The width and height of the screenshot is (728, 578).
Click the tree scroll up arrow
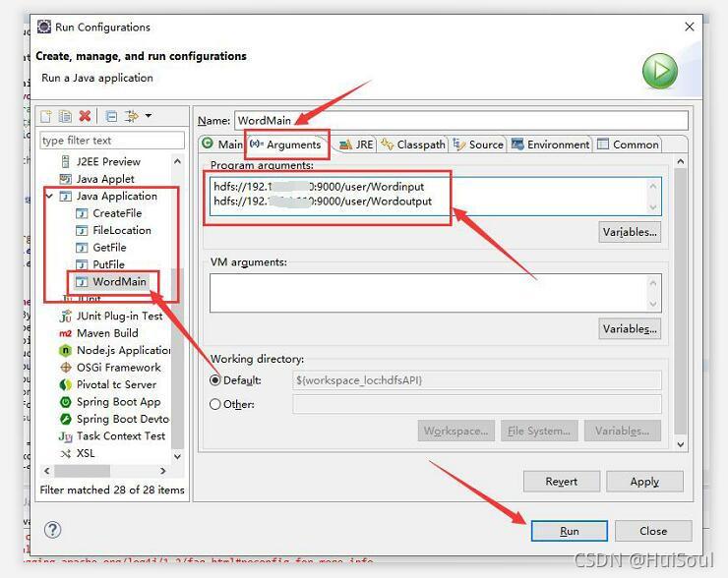tap(177, 161)
